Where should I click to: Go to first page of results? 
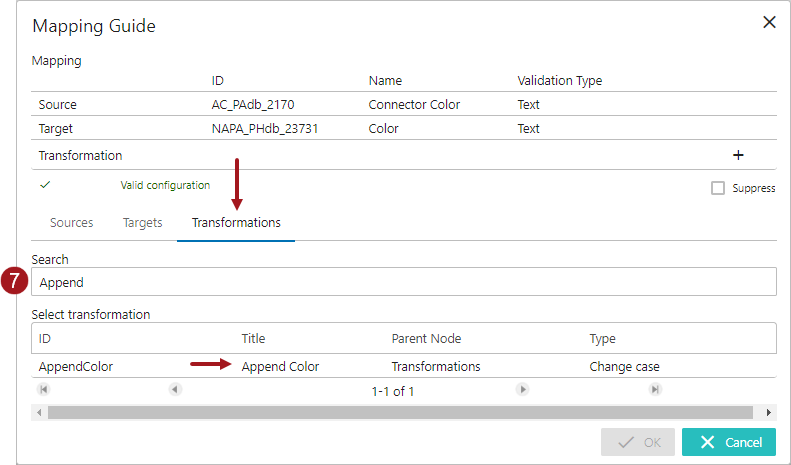point(43,390)
